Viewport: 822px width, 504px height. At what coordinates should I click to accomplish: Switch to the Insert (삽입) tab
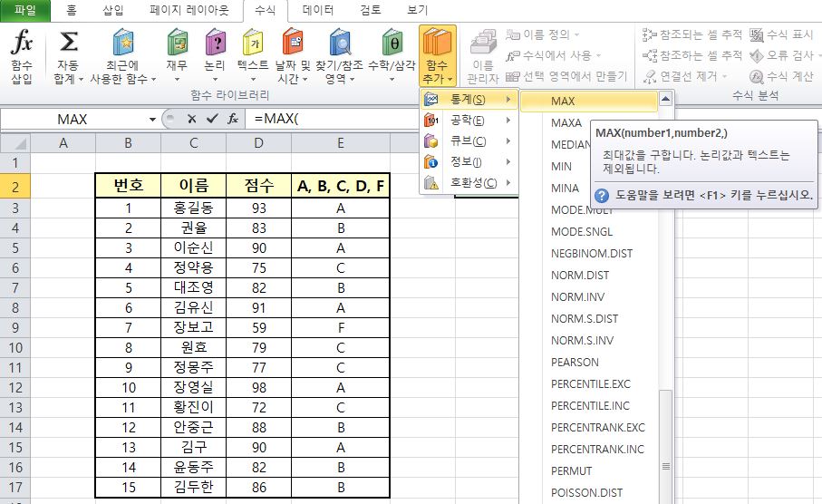pos(112,10)
